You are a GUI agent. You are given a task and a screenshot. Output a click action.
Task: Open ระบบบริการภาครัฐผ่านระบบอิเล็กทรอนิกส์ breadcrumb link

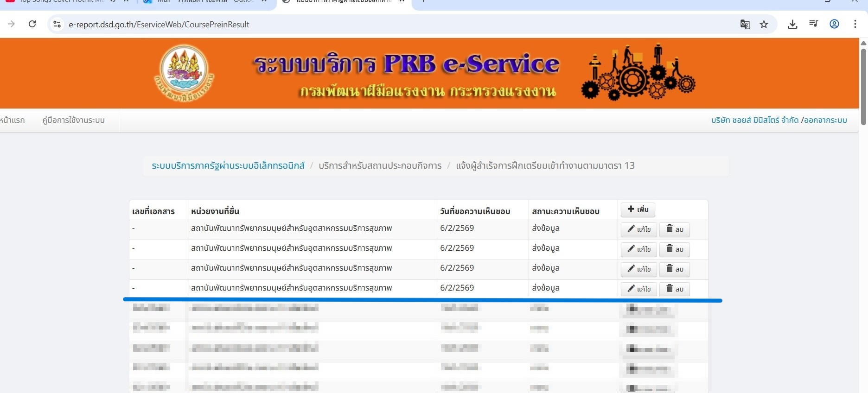[228, 165]
